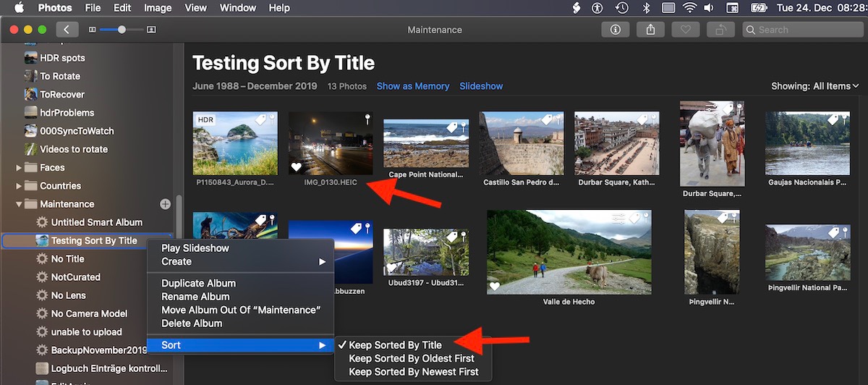Click the HDR badge on first photo
The height and width of the screenshot is (385, 868).
[x=206, y=120]
